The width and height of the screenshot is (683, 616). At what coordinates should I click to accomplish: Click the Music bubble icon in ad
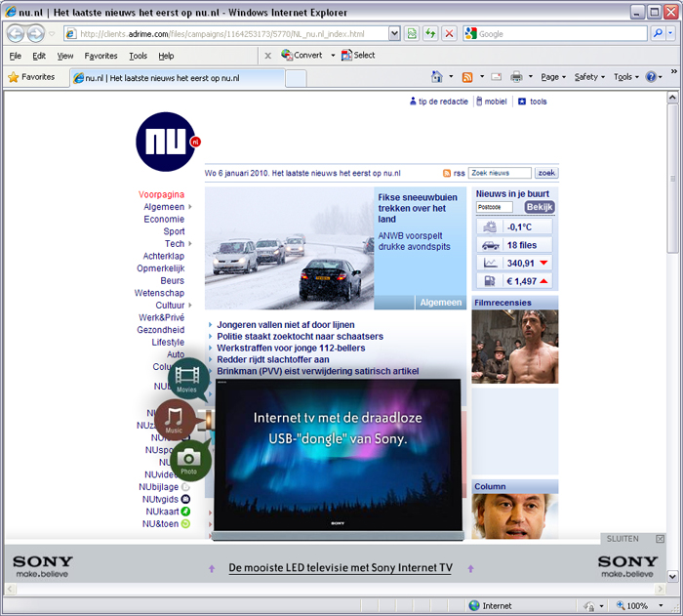point(175,420)
